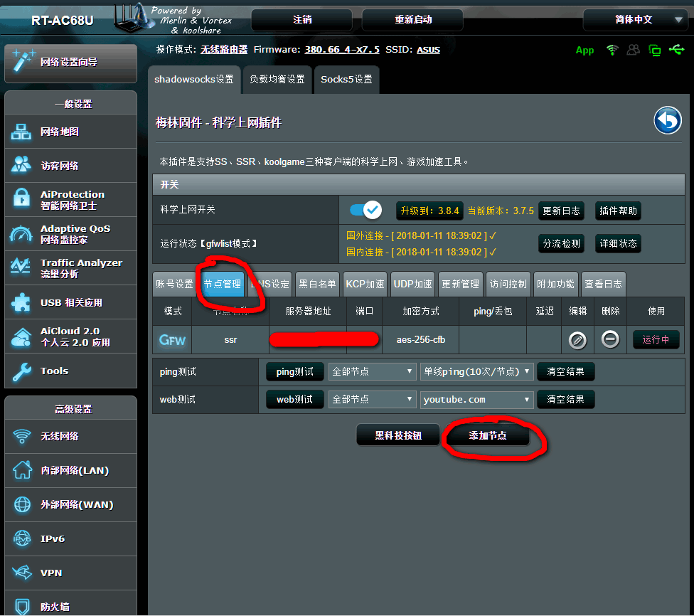Click the firmware version link 380.66_4-X7.5
This screenshot has width=694, height=616.
(x=342, y=50)
